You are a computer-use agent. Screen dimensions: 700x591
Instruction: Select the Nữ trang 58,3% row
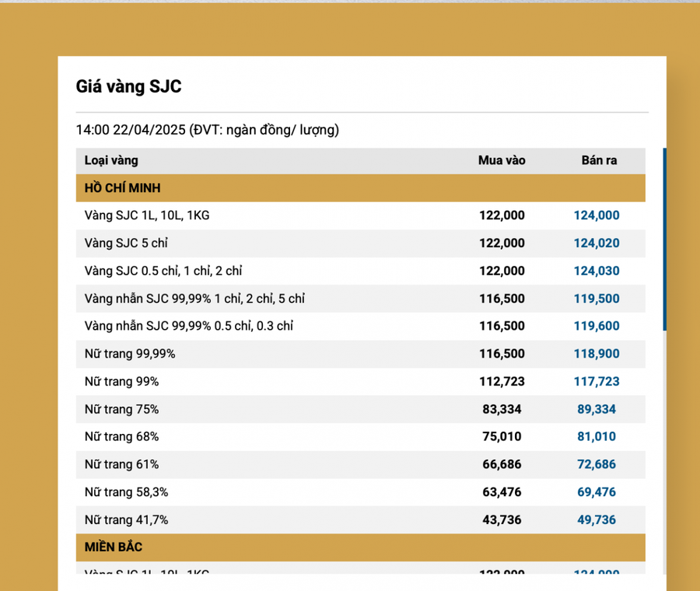(x=361, y=492)
